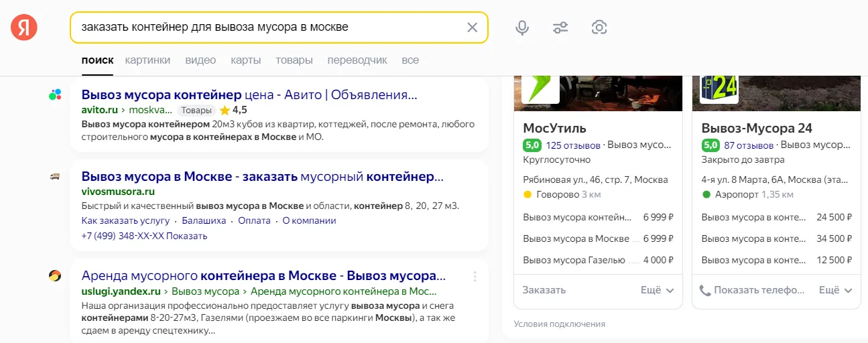This screenshot has height=343, width=868.
Task: Click address Рябиновая ул., 46, стр. 7
Action: [x=595, y=180]
